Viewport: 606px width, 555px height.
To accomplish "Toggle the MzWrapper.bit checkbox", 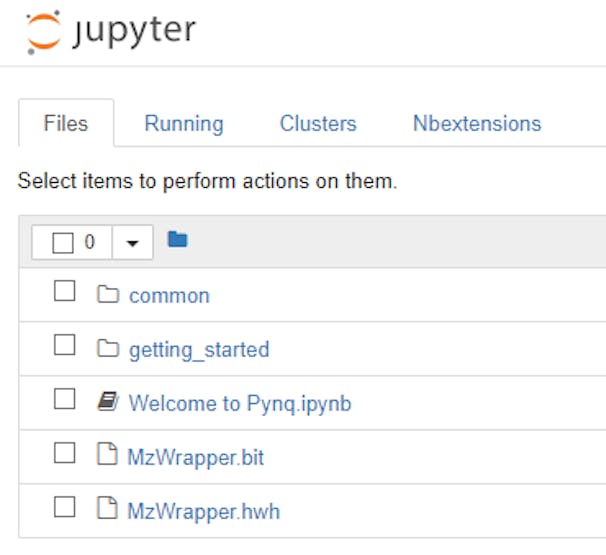I will point(65,454).
